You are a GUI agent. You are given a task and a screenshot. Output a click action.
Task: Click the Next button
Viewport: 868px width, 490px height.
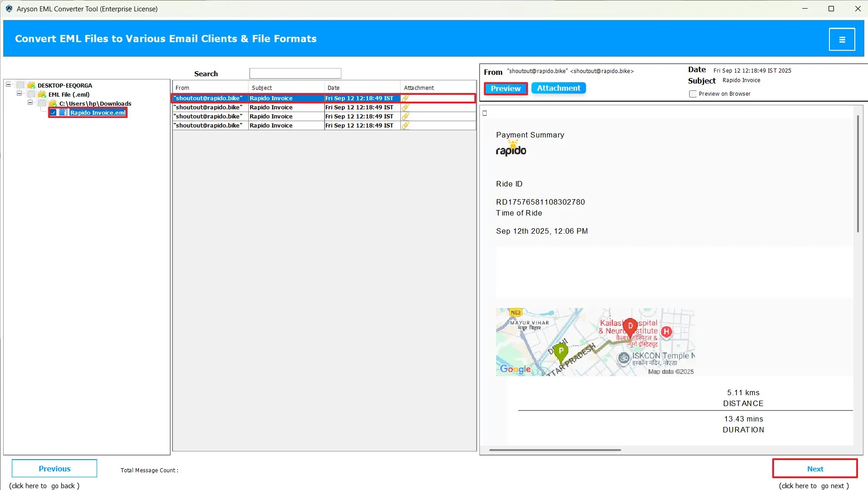pyautogui.click(x=815, y=469)
